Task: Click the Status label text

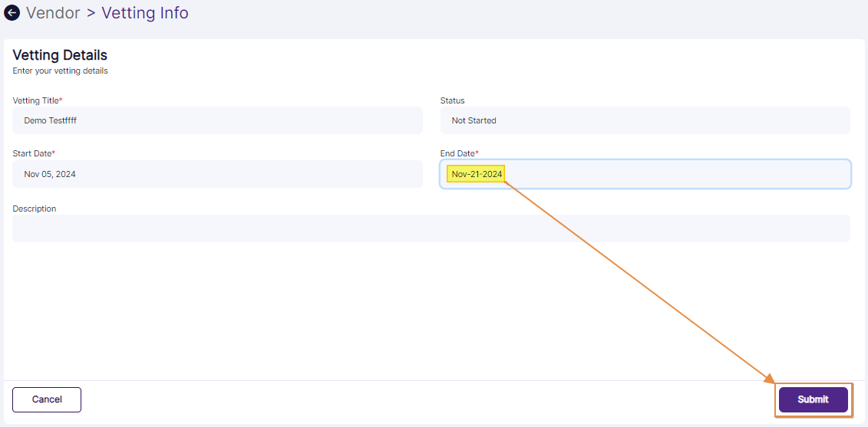Action: (452, 100)
